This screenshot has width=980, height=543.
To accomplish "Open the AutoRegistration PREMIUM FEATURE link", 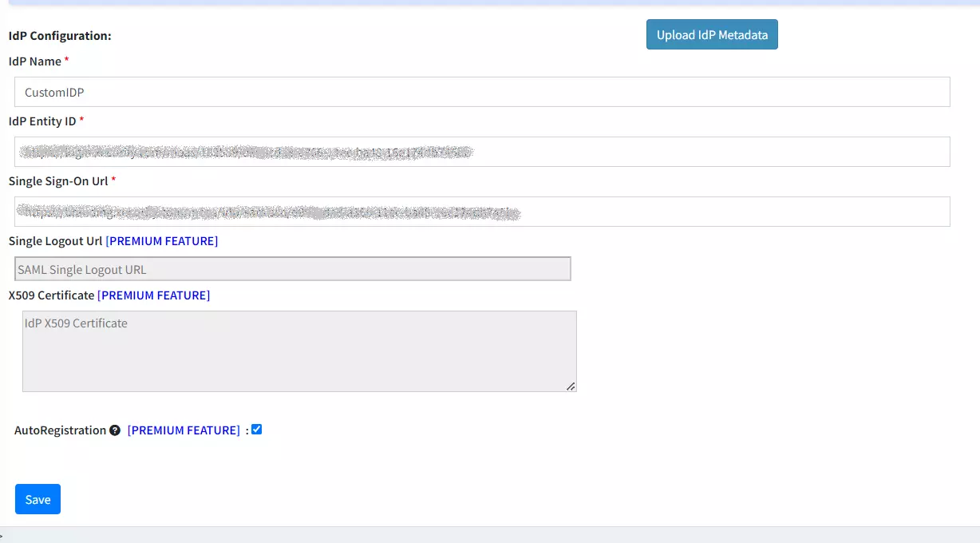I will click(184, 430).
